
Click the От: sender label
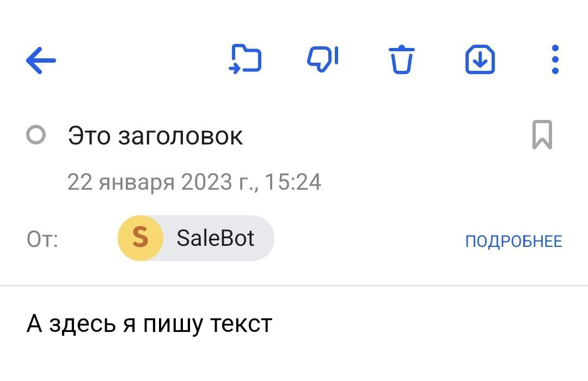42,239
